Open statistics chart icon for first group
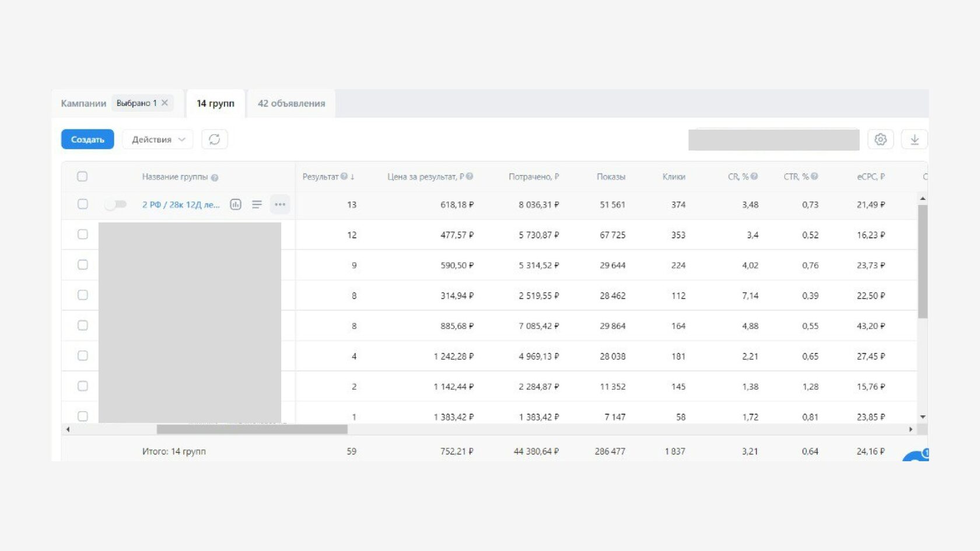 [236, 205]
